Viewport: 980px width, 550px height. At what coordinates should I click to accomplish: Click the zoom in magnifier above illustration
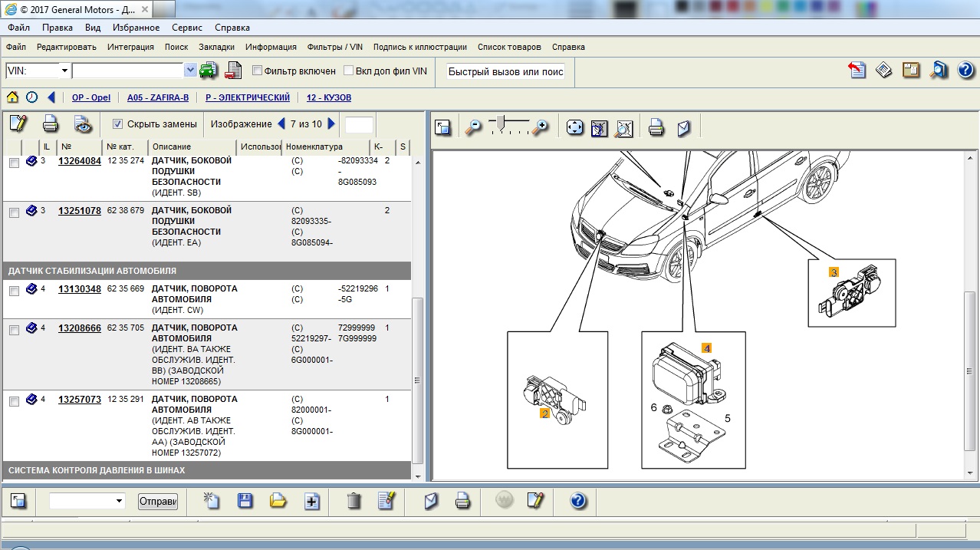[541, 127]
